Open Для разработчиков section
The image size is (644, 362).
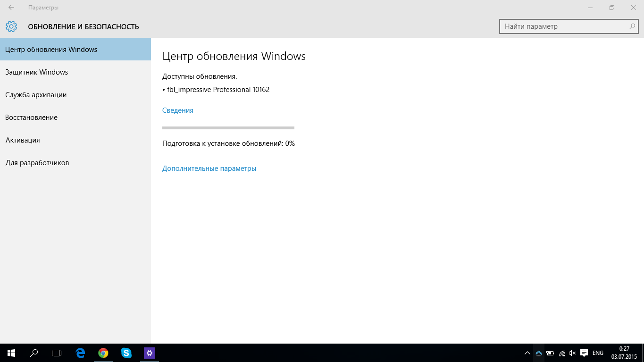click(75, 162)
